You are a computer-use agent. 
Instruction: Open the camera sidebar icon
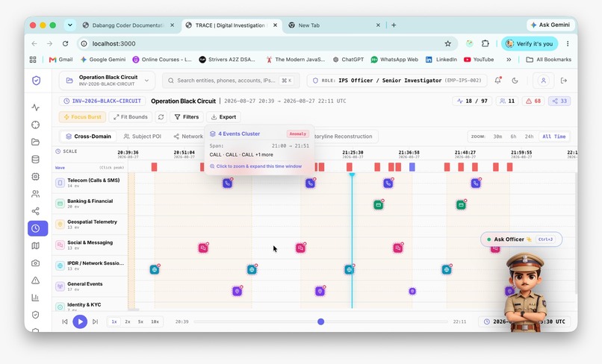[36, 263]
